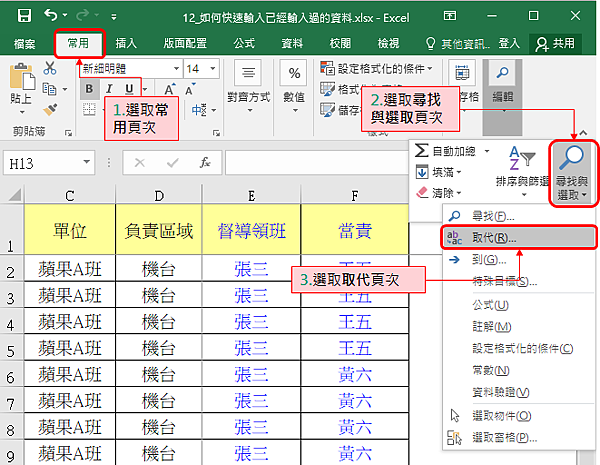Image resolution: width=600 pixels, height=465 pixels.
Task: Open the 新細明體 font name dropdown
Action: pos(176,69)
